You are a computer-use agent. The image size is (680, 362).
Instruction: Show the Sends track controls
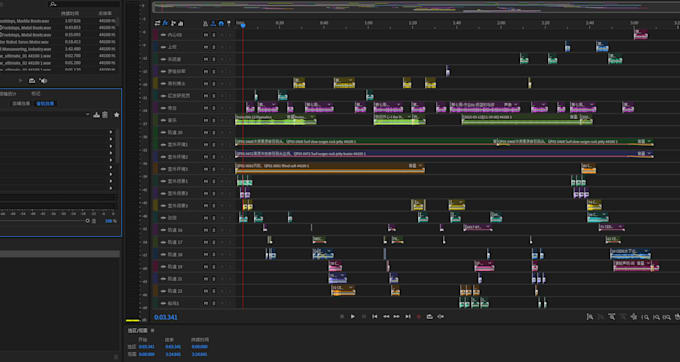pyautogui.click(x=173, y=23)
